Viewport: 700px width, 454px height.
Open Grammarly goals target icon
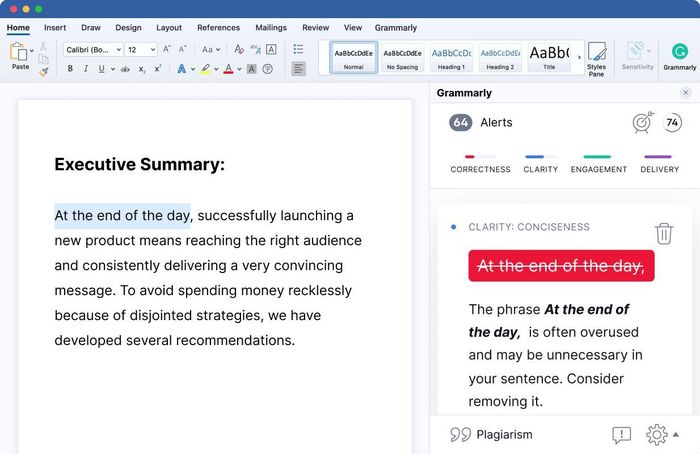(642, 122)
